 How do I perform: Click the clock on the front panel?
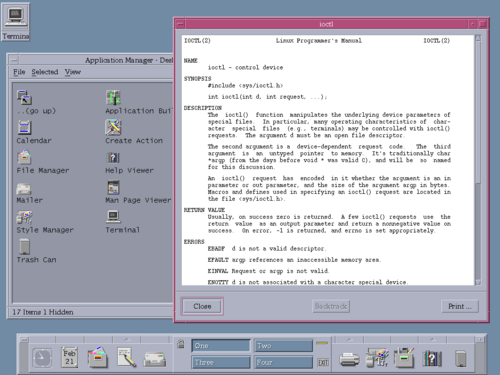[42, 358]
